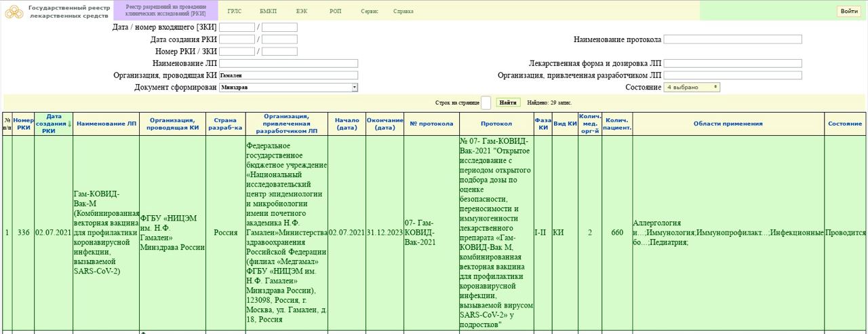The height and width of the screenshot is (334, 868).
Task: Sort by Наименование ЛП column header
Action: (x=106, y=124)
